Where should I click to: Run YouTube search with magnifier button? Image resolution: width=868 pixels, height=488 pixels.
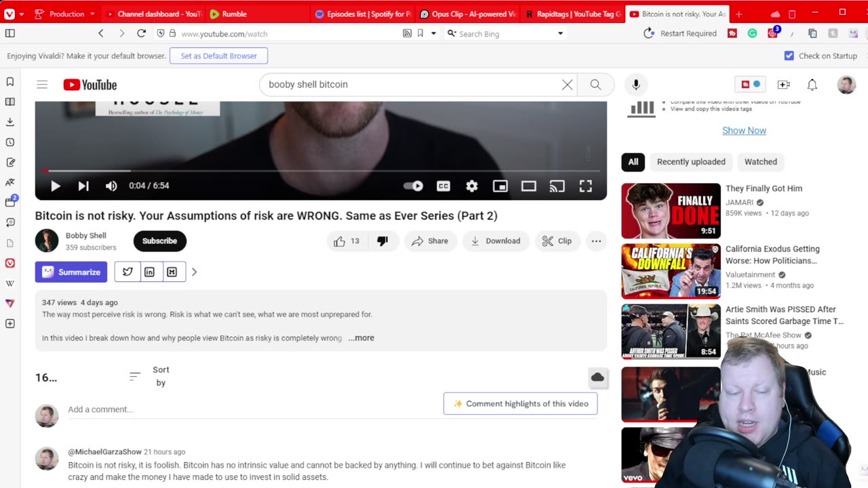pos(595,85)
